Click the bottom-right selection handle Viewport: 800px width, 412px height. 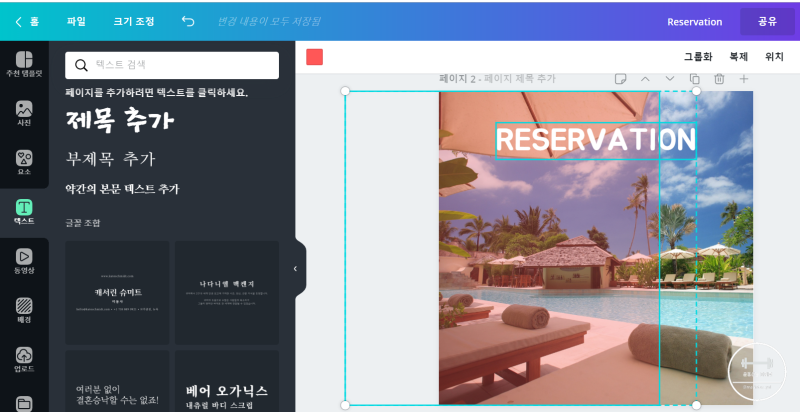pyautogui.click(x=696, y=405)
